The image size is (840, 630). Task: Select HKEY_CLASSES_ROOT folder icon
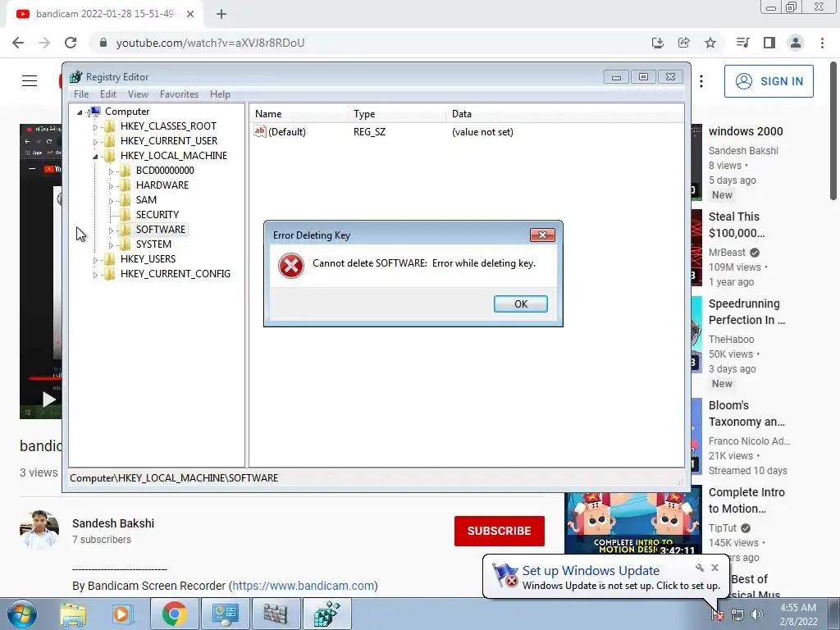pyautogui.click(x=109, y=126)
